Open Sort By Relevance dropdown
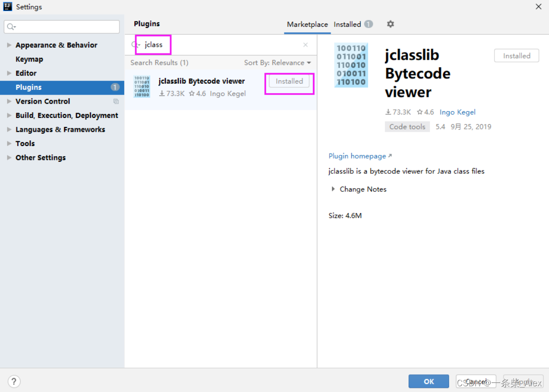This screenshot has width=549, height=392. (277, 63)
